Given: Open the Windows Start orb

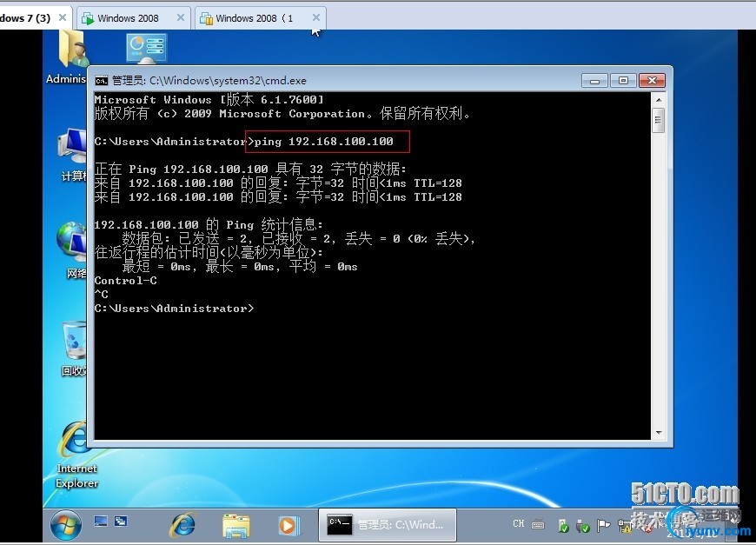Looking at the screenshot, I should point(66,525).
